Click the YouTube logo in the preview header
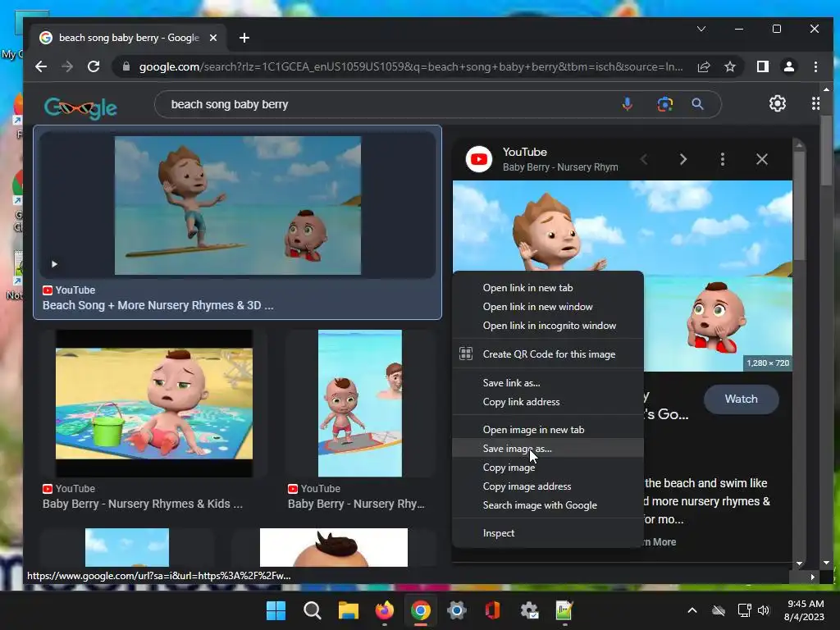 (x=479, y=159)
